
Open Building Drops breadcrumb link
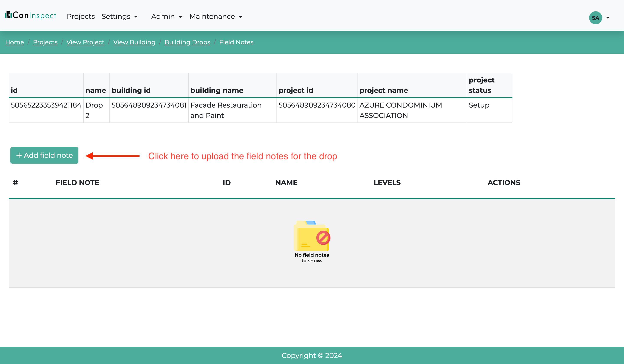[x=187, y=42]
